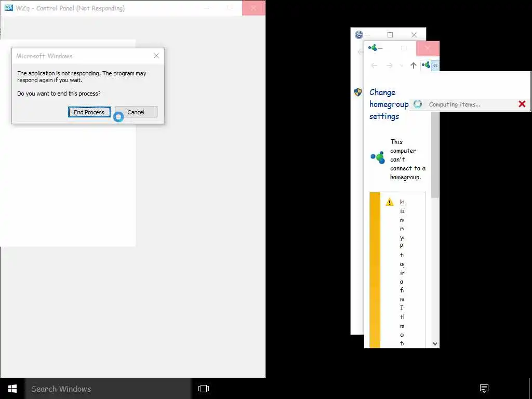Click the Control Panel title bar icon

(x=9, y=8)
